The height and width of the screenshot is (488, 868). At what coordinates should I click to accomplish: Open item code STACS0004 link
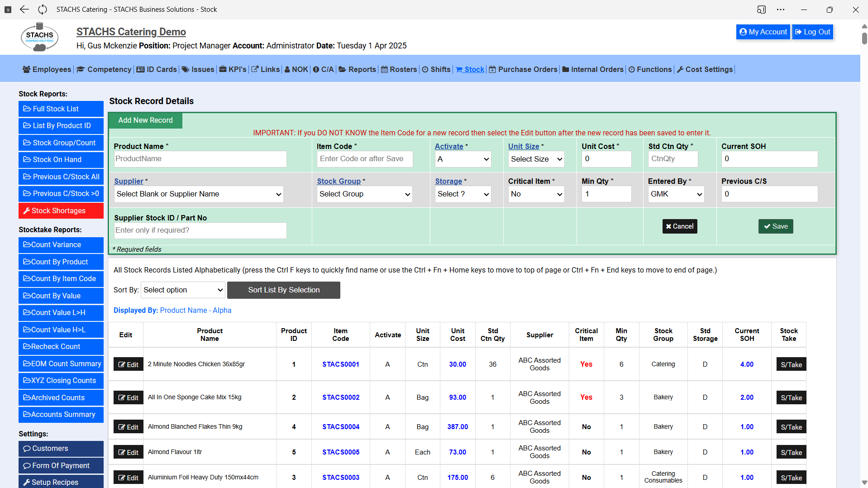341,427
